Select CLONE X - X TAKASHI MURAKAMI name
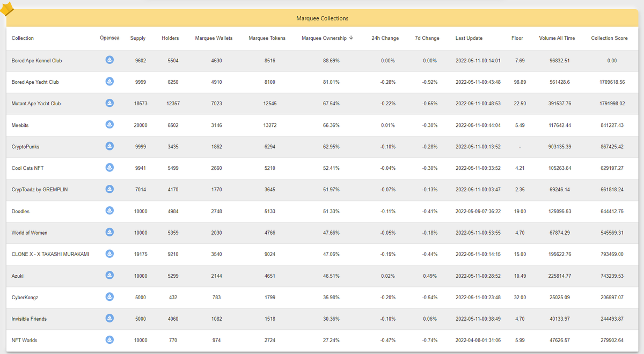This screenshot has width=644, height=354. pyautogui.click(x=50, y=254)
